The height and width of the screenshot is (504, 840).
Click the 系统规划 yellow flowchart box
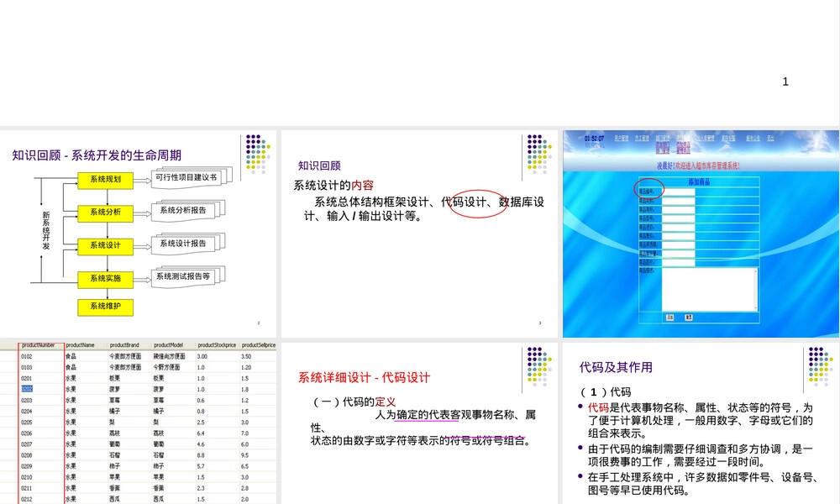tap(106, 180)
